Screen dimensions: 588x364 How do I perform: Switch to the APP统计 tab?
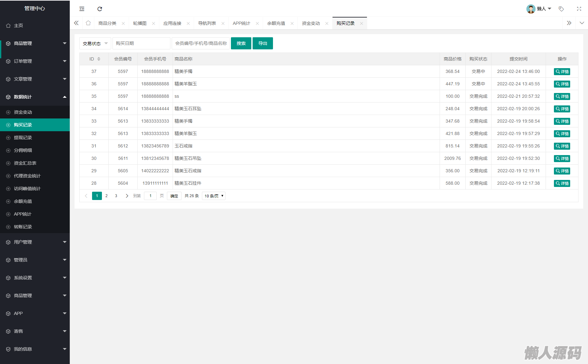tap(241, 23)
